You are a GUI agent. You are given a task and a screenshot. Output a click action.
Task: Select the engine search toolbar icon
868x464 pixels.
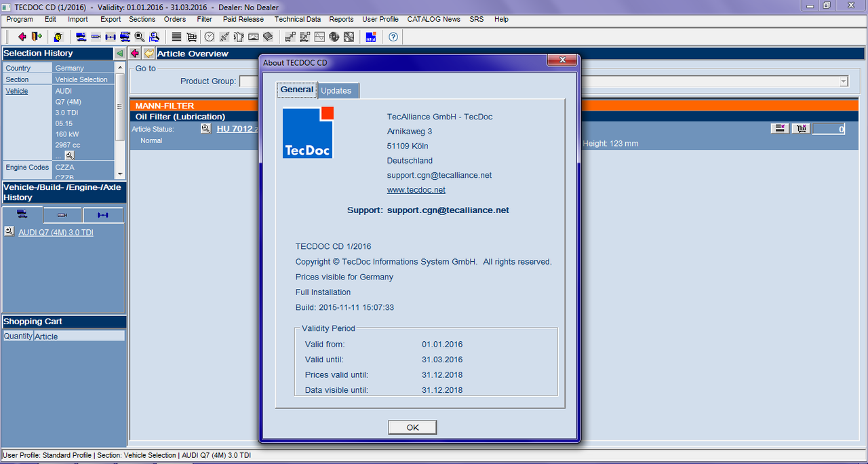96,37
